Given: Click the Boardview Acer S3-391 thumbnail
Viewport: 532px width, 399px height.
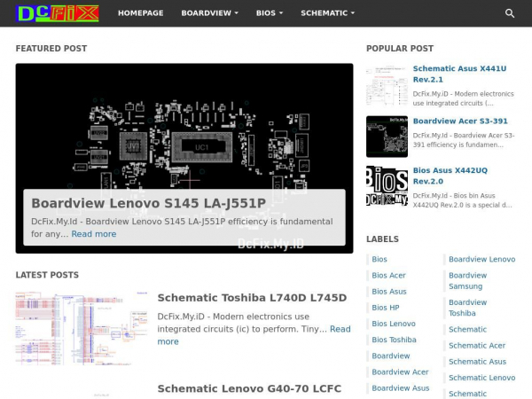Looking at the screenshot, I should pyautogui.click(x=387, y=137).
